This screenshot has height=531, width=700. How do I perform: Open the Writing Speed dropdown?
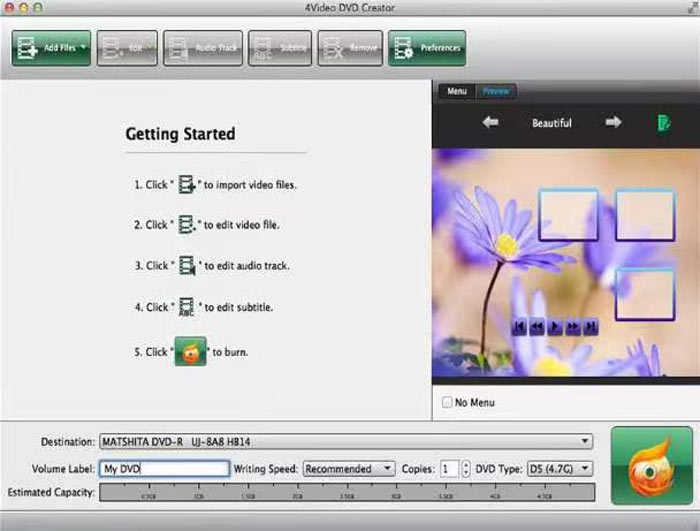click(349, 469)
